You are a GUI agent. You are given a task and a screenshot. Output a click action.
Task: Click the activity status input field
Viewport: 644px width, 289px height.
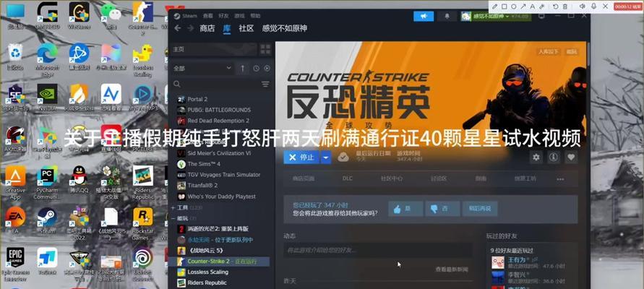point(377,250)
